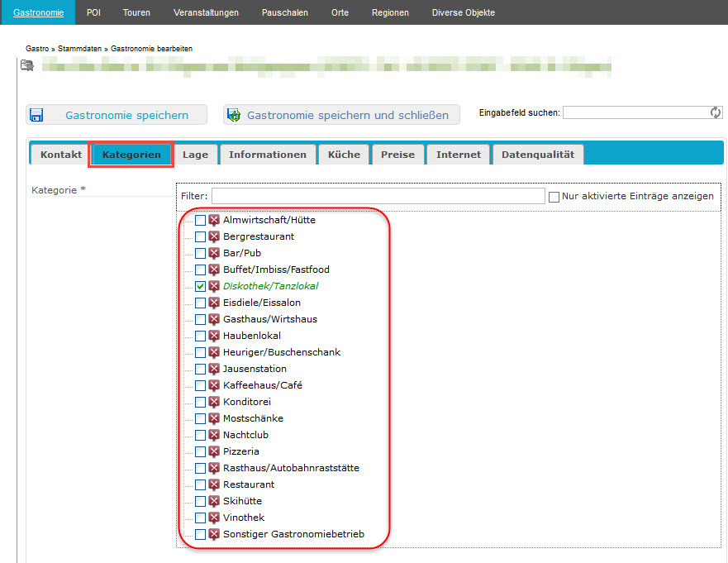Tick the Restaurant checkbox
This screenshot has width=728, height=563.
200,485
